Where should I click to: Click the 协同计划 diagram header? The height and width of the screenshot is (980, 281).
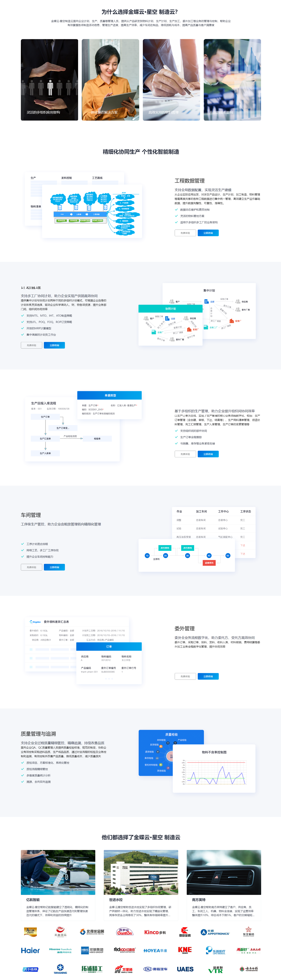170,309
